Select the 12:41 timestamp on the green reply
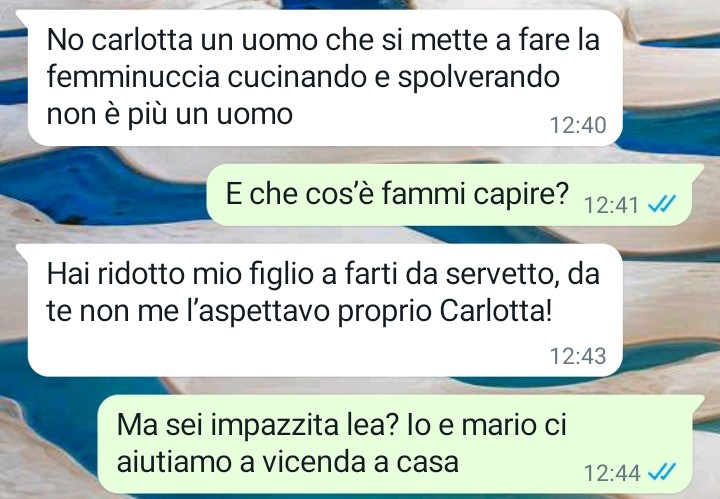This screenshot has height=499, width=720. (612, 205)
